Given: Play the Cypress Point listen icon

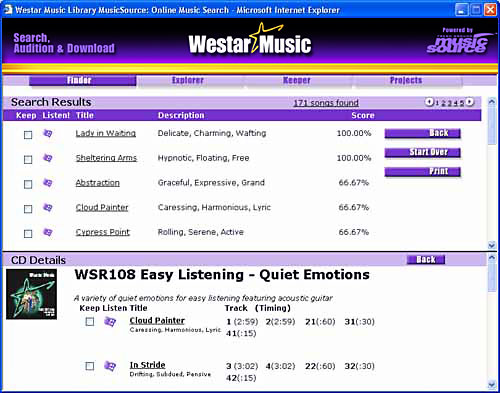Looking at the screenshot, I should pyautogui.click(x=48, y=232).
